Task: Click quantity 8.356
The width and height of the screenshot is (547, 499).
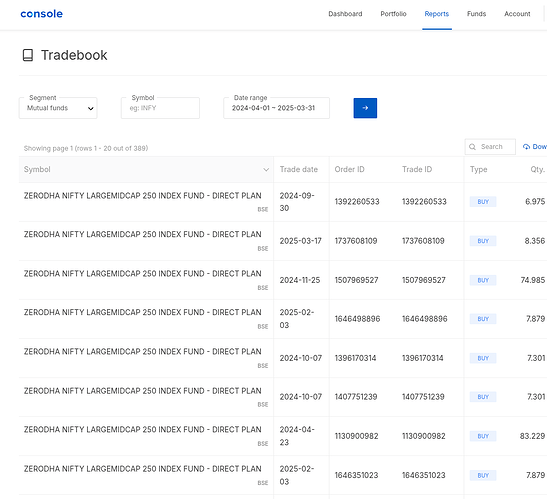Action: pos(534,241)
